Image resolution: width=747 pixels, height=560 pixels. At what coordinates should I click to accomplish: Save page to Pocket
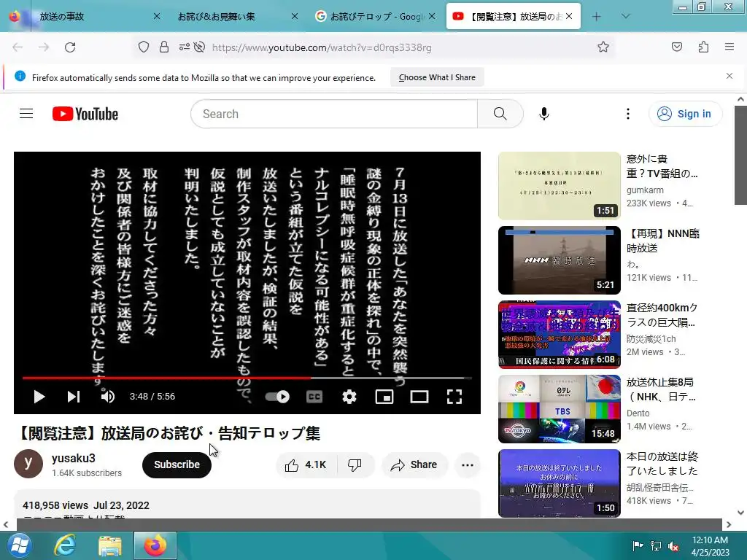pyautogui.click(x=677, y=47)
